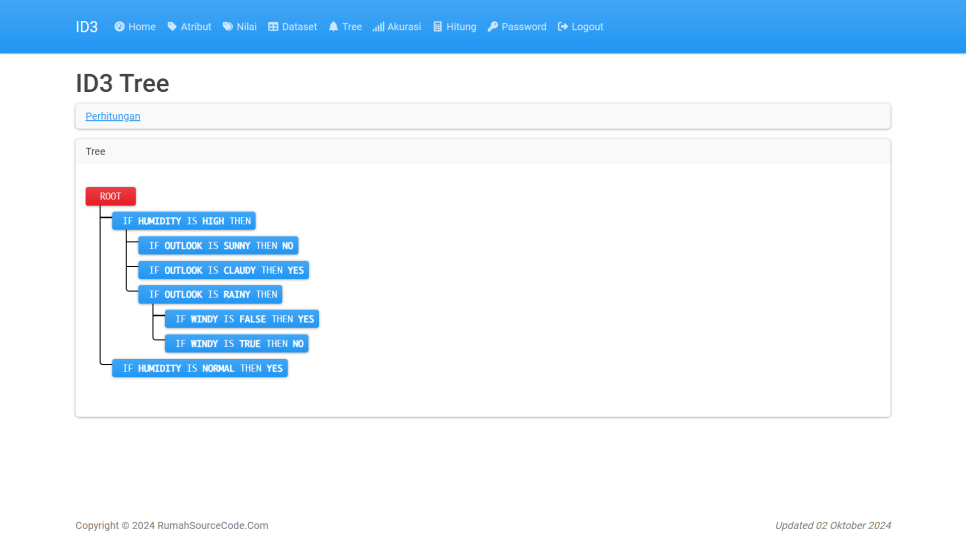Select the red ROOT node

[x=110, y=196]
